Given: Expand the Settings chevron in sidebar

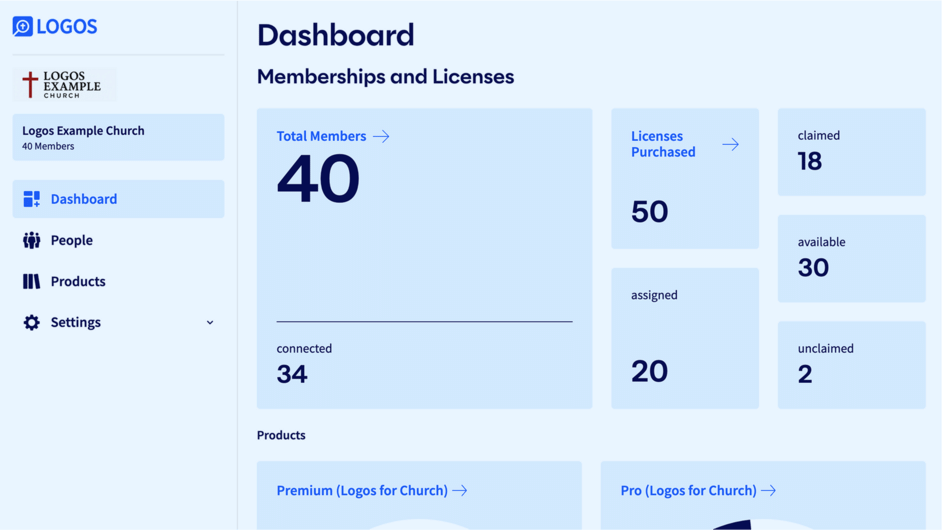Looking at the screenshot, I should pos(209,322).
